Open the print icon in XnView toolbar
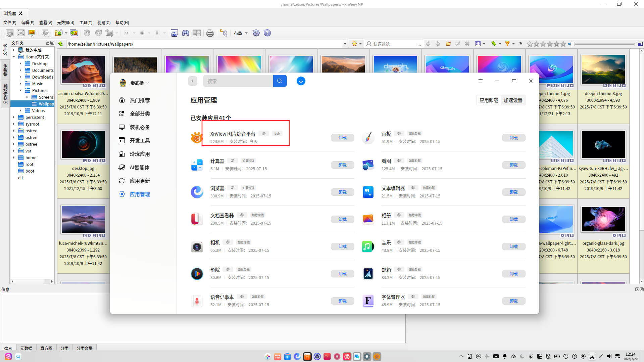 click(x=210, y=33)
